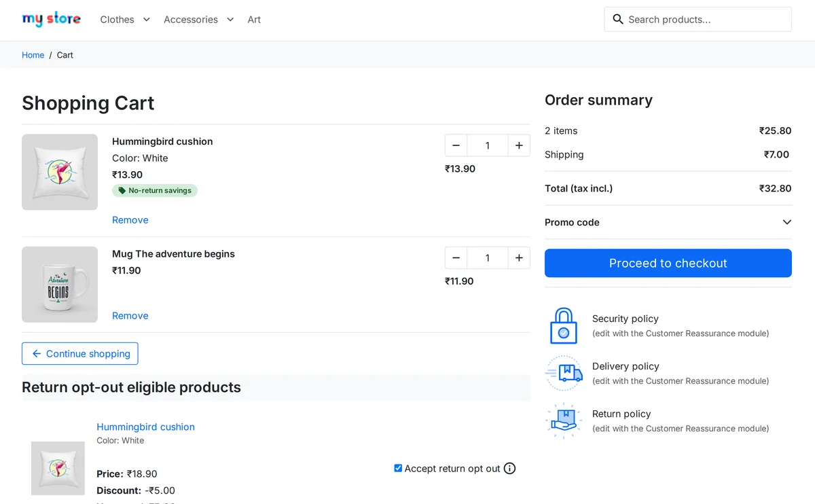Click Continue shopping button
The image size is (815, 504).
(80, 354)
